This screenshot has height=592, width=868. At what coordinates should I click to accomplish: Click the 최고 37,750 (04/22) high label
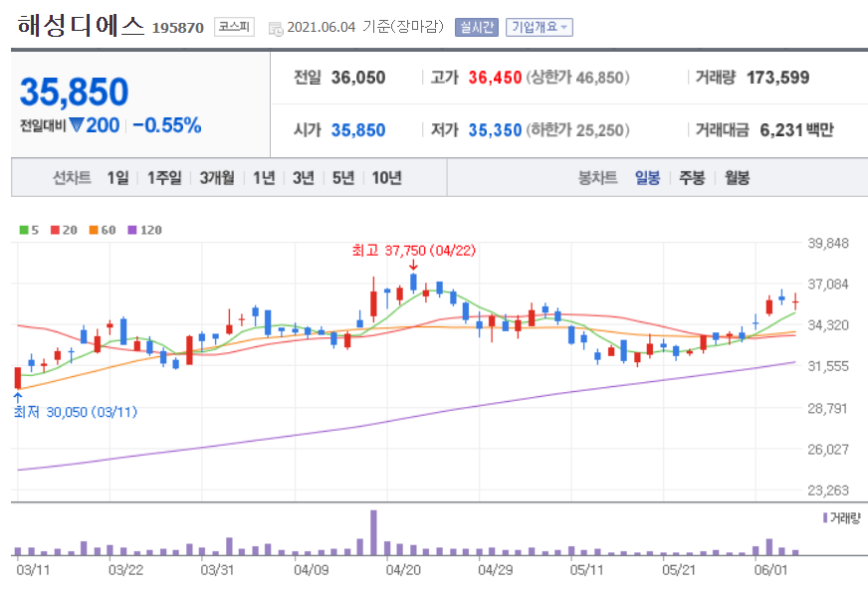413,251
